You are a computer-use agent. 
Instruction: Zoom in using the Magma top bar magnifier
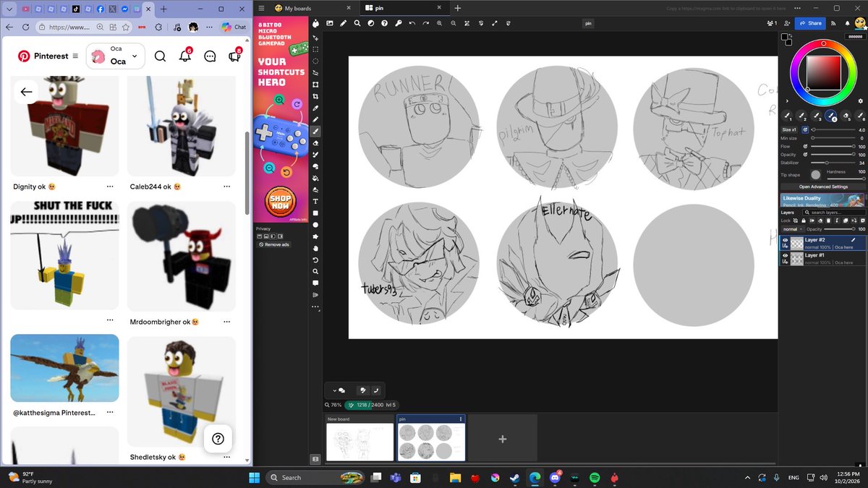pyautogui.click(x=439, y=23)
